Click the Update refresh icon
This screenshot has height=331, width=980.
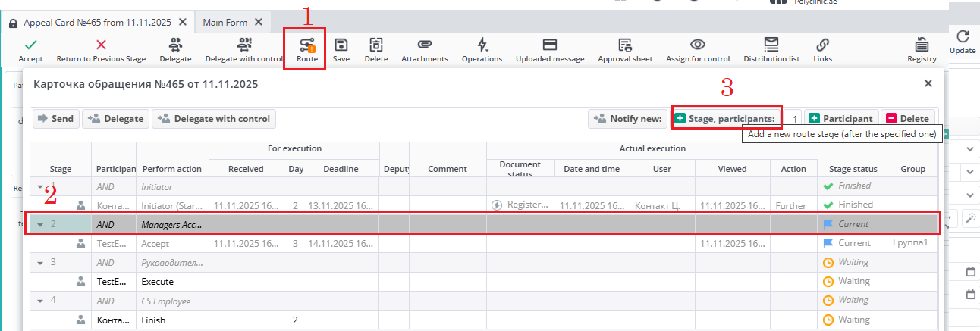point(963,36)
